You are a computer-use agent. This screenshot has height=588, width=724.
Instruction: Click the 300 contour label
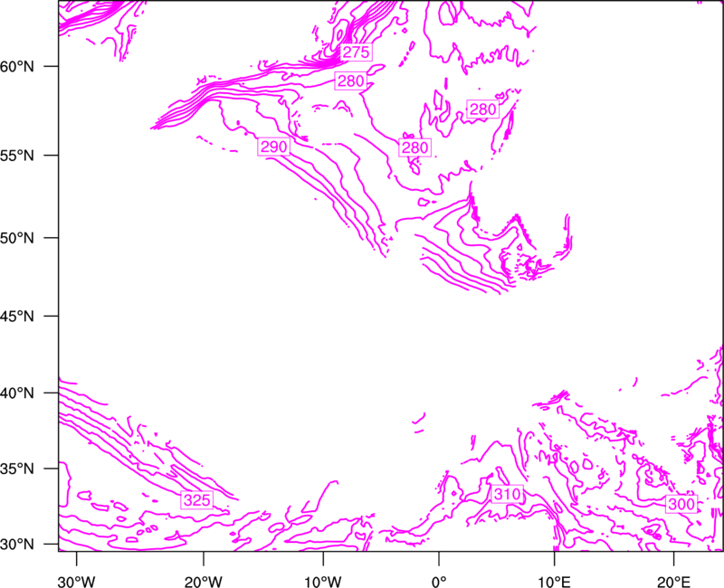(681, 504)
